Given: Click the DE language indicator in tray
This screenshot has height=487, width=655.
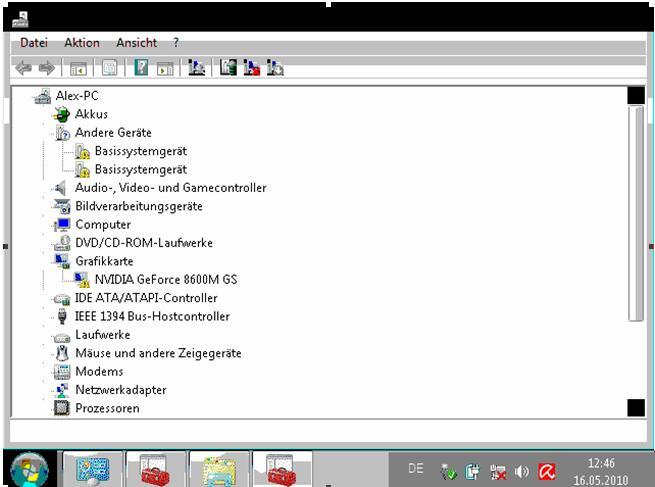Looking at the screenshot, I should pyautogui.click(x=415, y=469).
